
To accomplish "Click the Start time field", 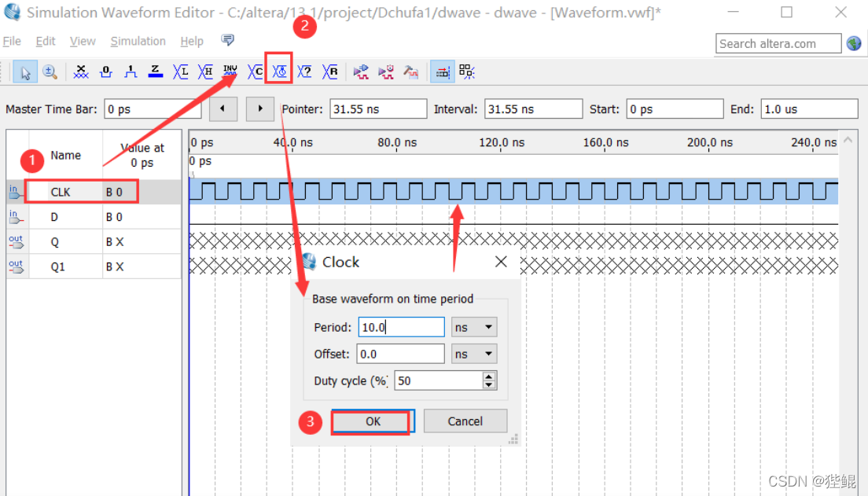I will (x=675, y=109).
